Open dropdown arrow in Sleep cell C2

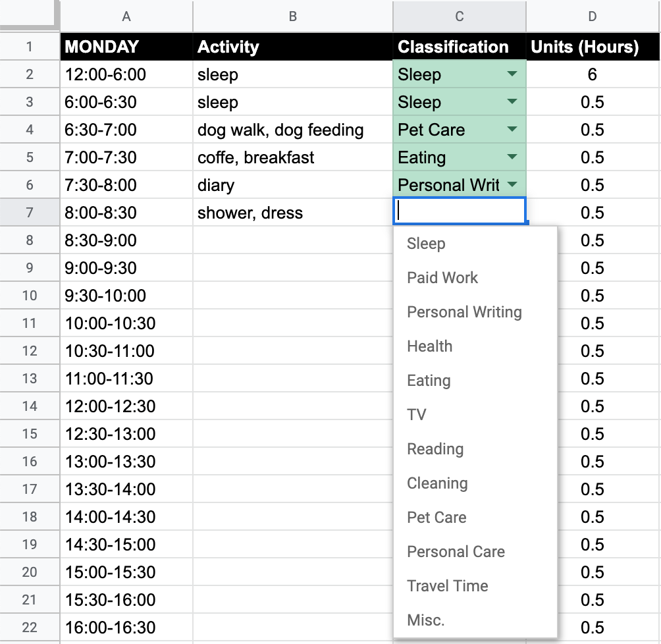(512, 74)
